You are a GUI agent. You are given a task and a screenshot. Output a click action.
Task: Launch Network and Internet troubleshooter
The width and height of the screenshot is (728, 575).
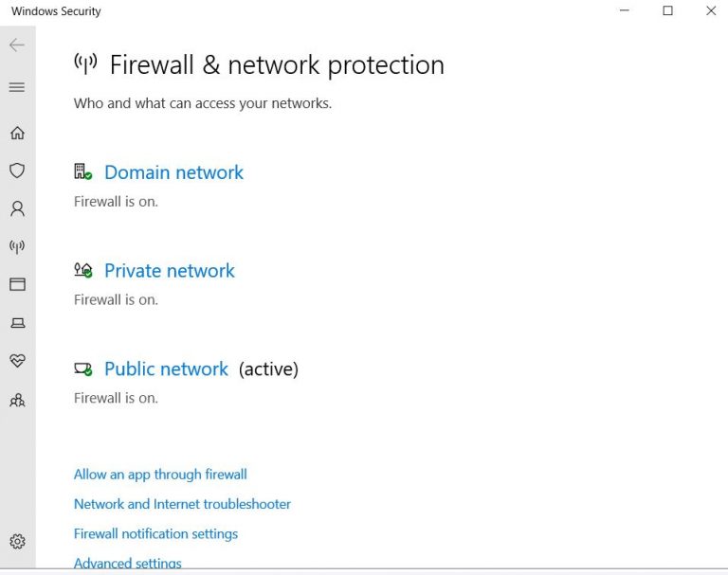point(182,504)
